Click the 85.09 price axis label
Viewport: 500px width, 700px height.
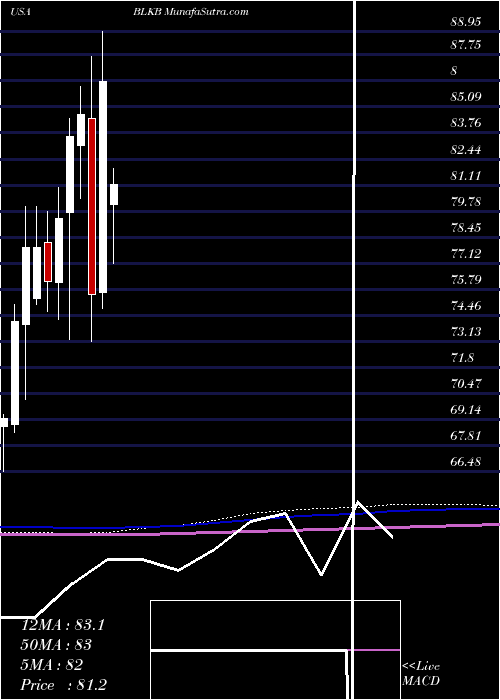(x=466, y=96)
